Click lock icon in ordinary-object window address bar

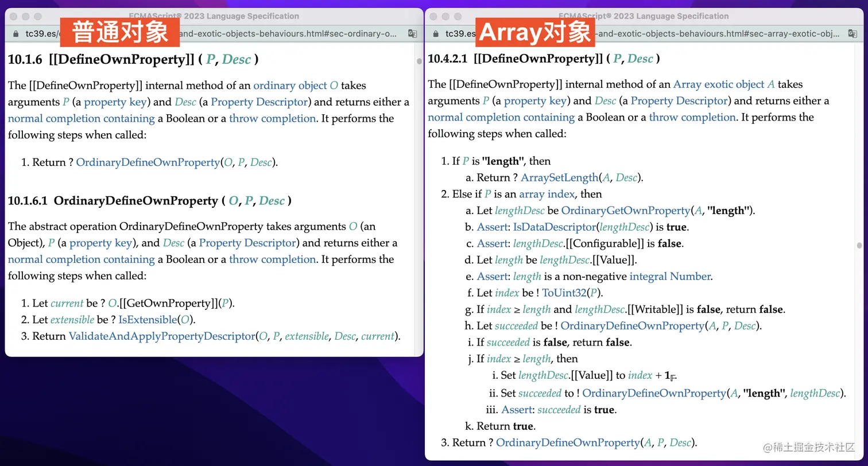point(17,34)
